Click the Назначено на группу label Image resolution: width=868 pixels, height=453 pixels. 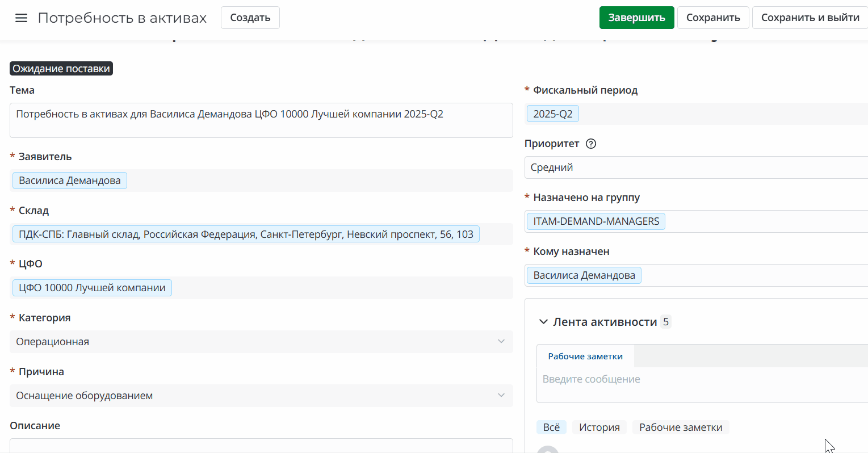coord(586,198)
